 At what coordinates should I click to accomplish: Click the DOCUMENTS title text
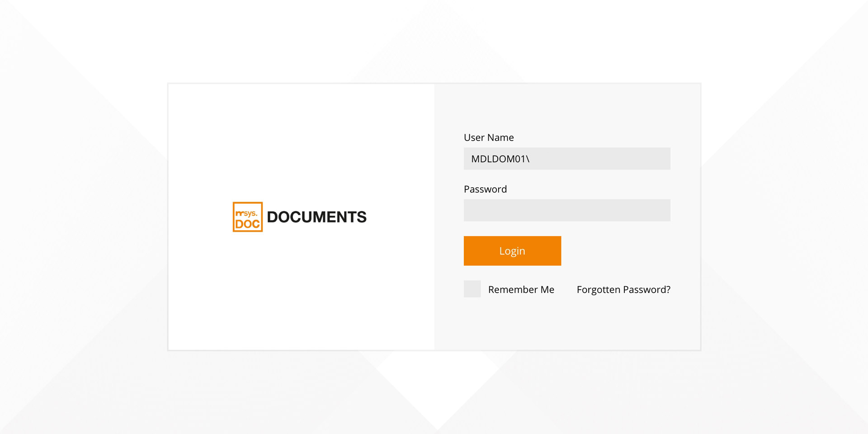[x=316, y=217]
